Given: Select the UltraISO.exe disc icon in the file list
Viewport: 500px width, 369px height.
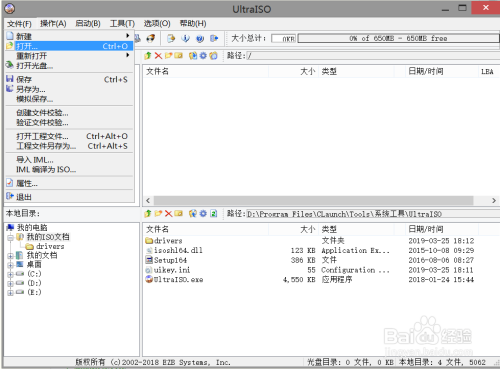Looking at the screenshot, I should coord(149,279).
